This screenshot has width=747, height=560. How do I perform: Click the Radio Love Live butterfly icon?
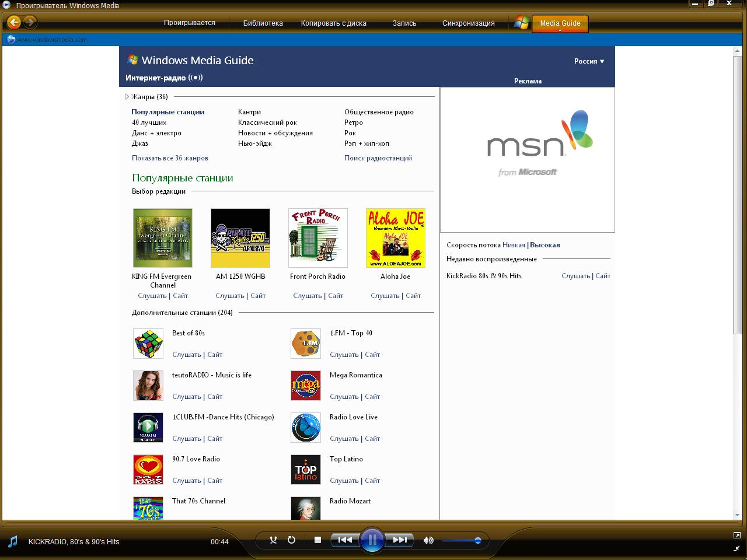click(x=306, y=428)
